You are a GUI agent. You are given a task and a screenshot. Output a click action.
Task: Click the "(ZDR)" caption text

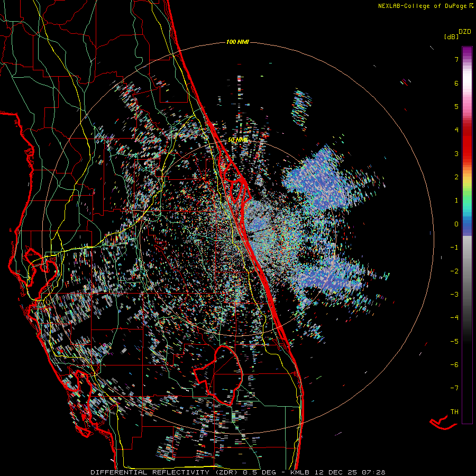click(225, 472)
